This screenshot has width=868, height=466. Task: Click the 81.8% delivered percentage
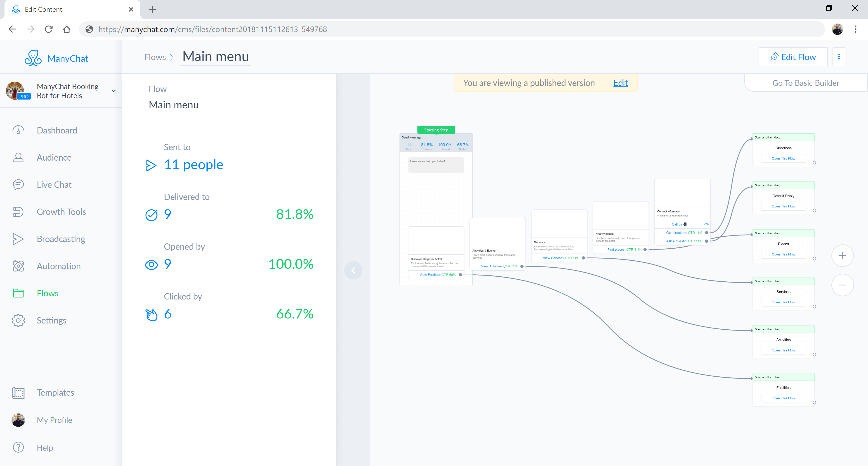[x=295, y=214]
